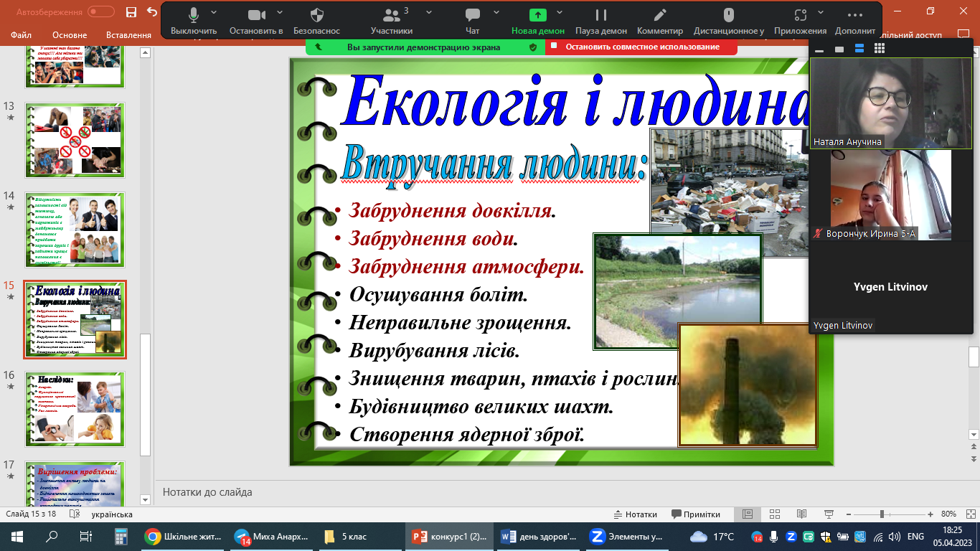980x551 pixels.
Task: Open Файл tab
Action: [x=21, y=35]
